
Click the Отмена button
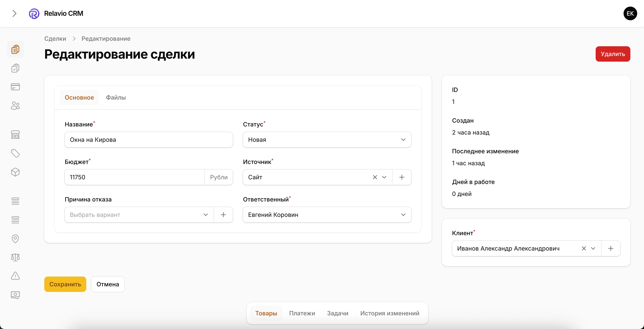coord(108,284)
